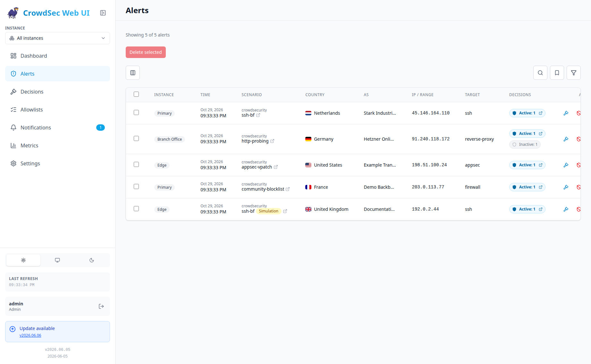Switch to system theme monitor icon

[x=57, y=260]
